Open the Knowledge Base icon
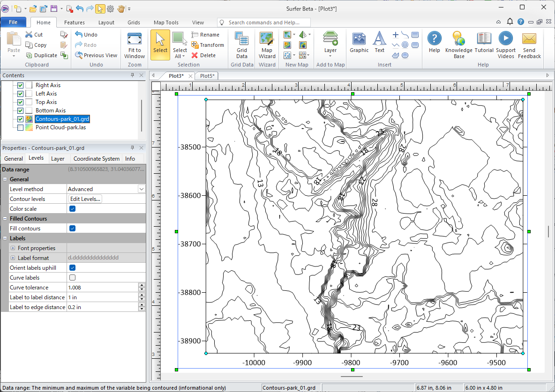Viewport: 555px width, 392px height. tap(458, 39)
